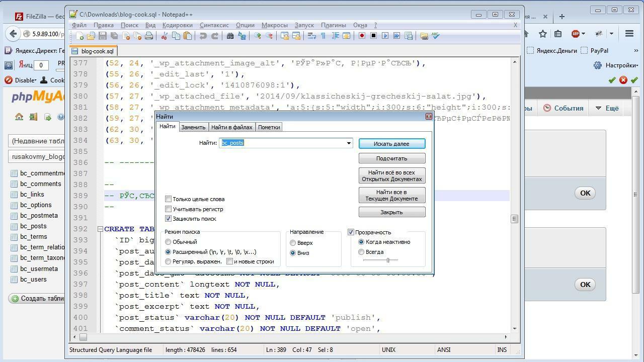Click the Firefox bookmark star icon
644x362 pixels.
click(x=542, y=34)
